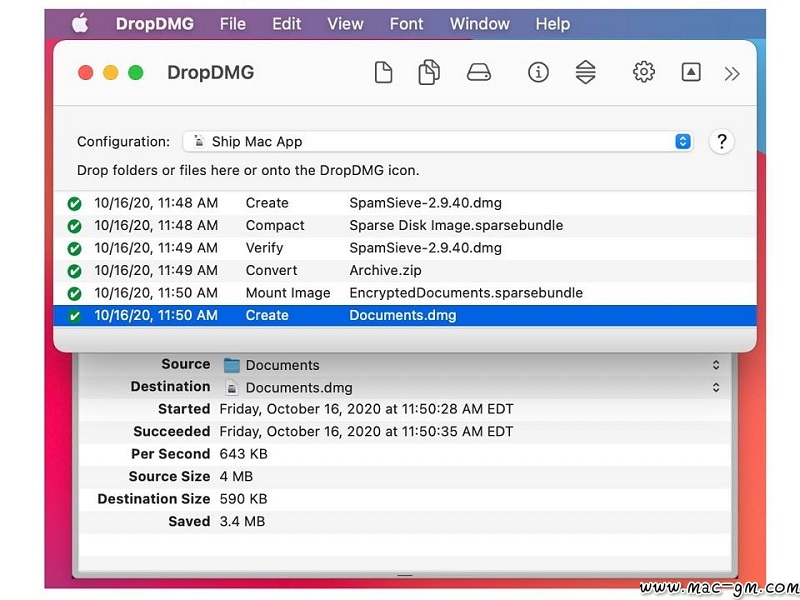This screenshot has width=800, height=600.
Task: Click the Per Second value 643 KB
Action: click(x=243, y=454)
